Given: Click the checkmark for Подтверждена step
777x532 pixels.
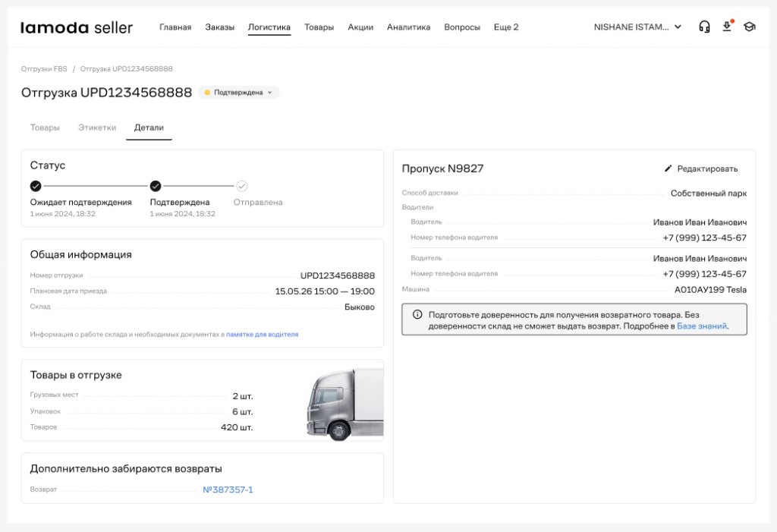Looking at the screenshot, I should pyautogui.click(x=156, y=186).
